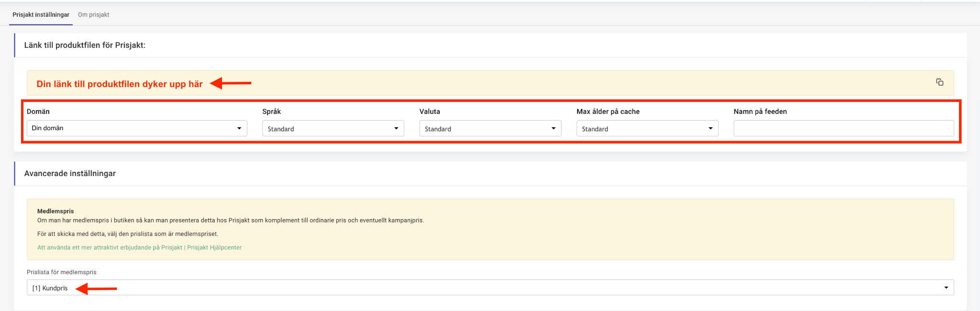Image resolution: width=980 pixels, height=311 pixels.
Task: Open the Språk dropdown
Action: click(333, 128)
